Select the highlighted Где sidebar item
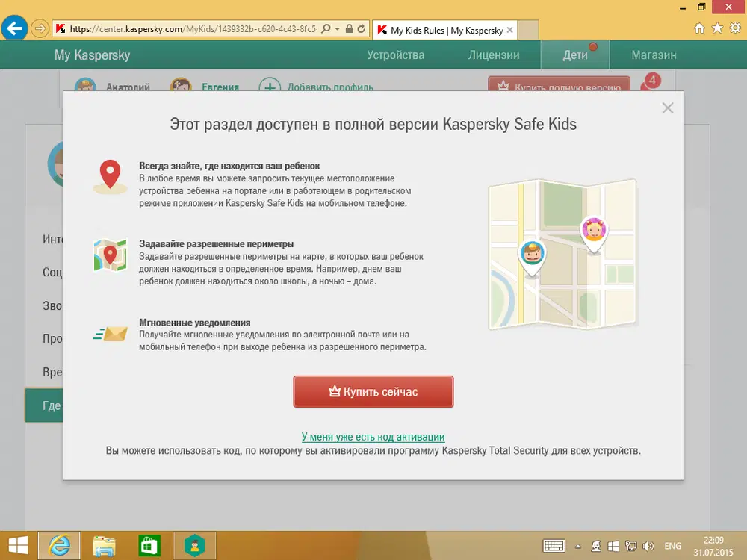This screenshot has height=560, width=747. pos(44,405)
